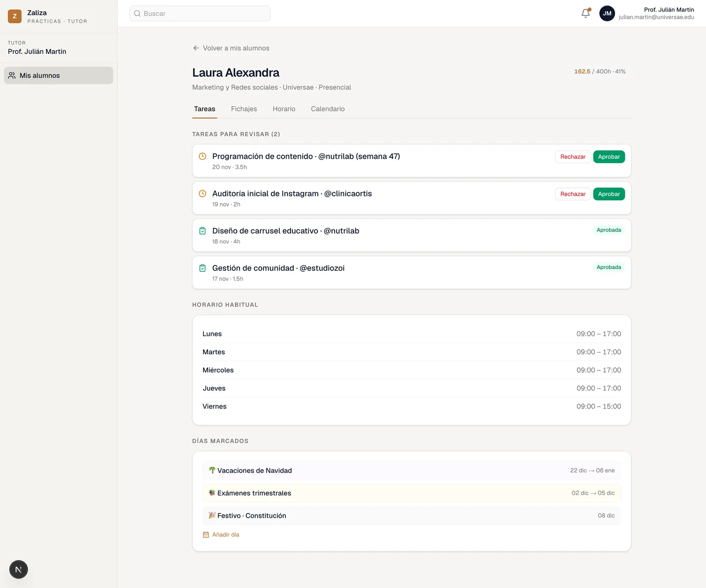This screenshot has width=706, height=588.
Task: Focus the Buscar search field
Action: [x=200, y=14]
